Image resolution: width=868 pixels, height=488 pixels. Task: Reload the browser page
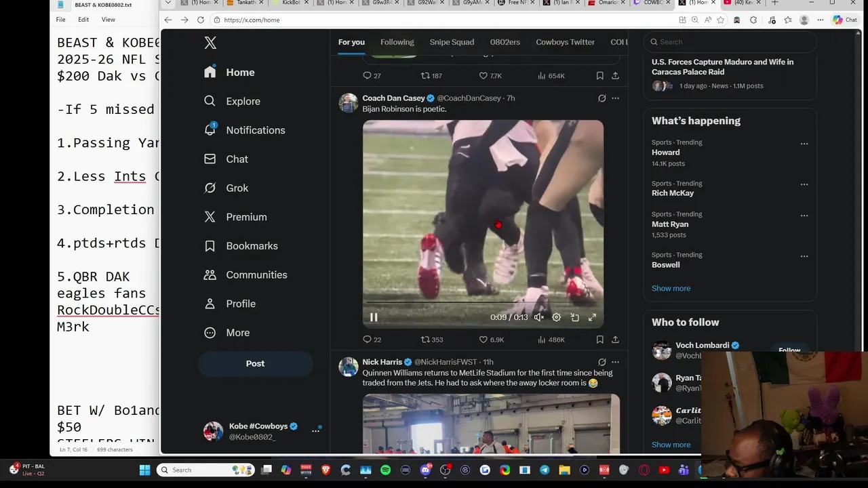201,20
